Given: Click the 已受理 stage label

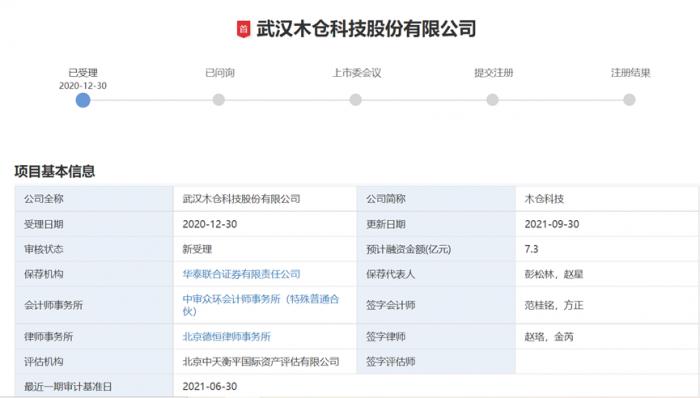Looking at the screenshot, I should coord(83,73).
